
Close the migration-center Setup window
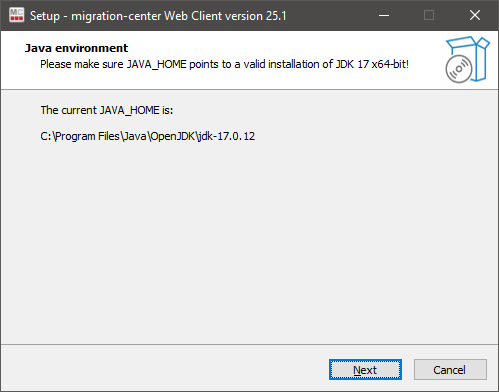point(475,15)
